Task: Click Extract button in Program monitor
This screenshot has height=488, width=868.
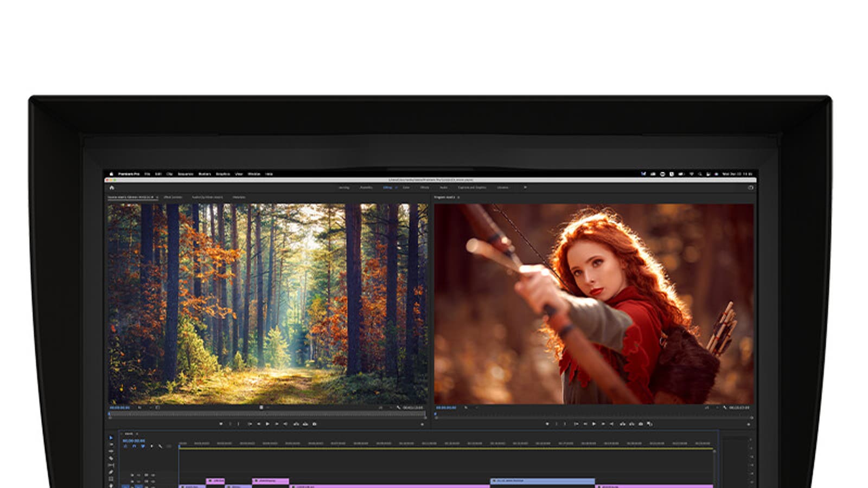Action: point(631,424)
